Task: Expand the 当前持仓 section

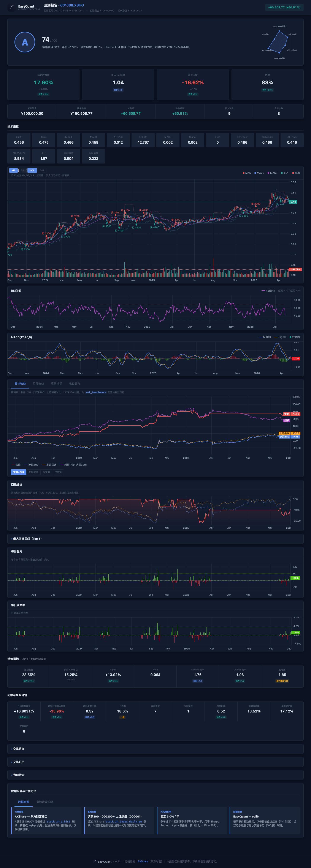Action: 155,775
